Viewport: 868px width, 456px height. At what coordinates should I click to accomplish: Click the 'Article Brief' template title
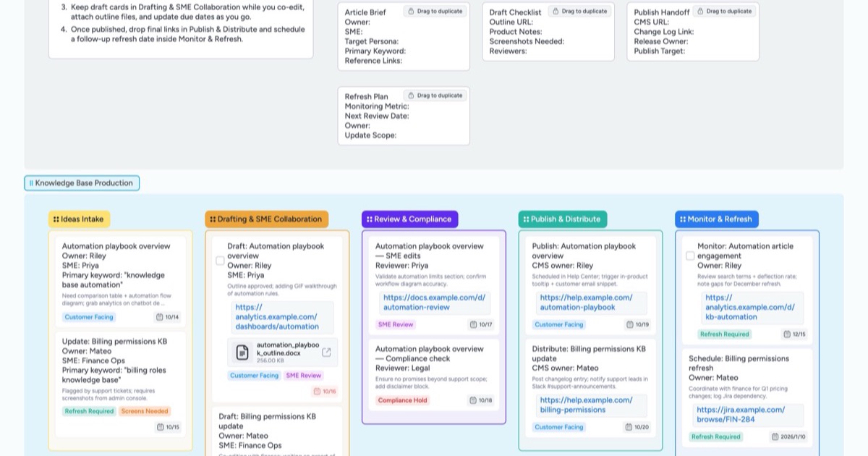tap(365, 12)
